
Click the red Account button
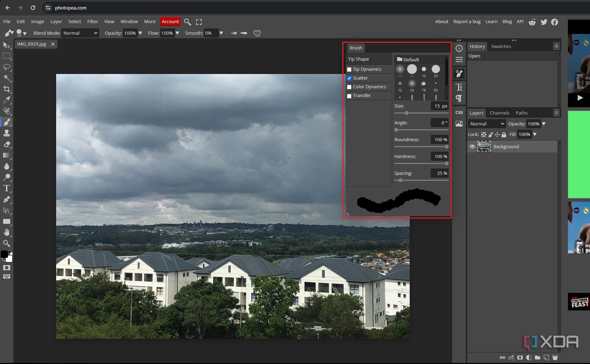[170, 21]
